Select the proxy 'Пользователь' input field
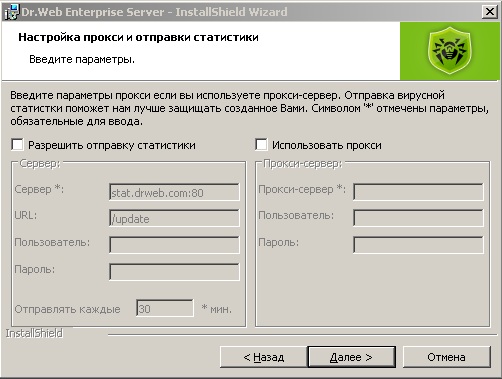 [418, 219]
